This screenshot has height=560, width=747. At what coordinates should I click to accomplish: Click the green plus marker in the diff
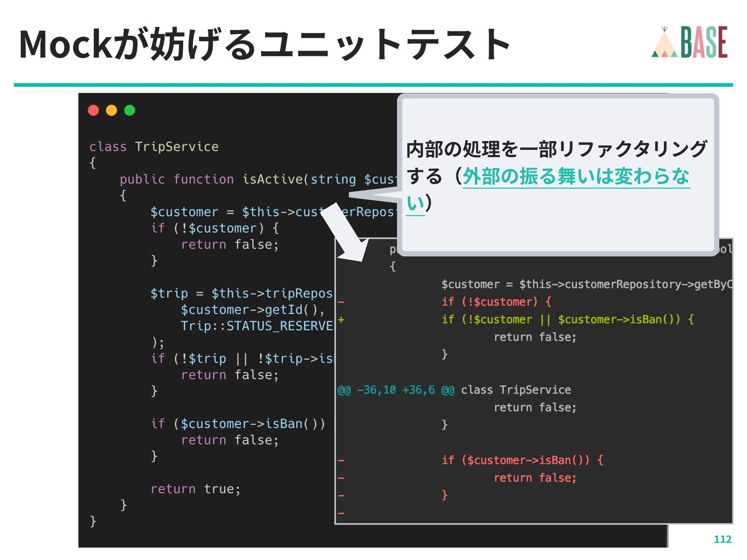pyautogui.click(x=341, y=320)
